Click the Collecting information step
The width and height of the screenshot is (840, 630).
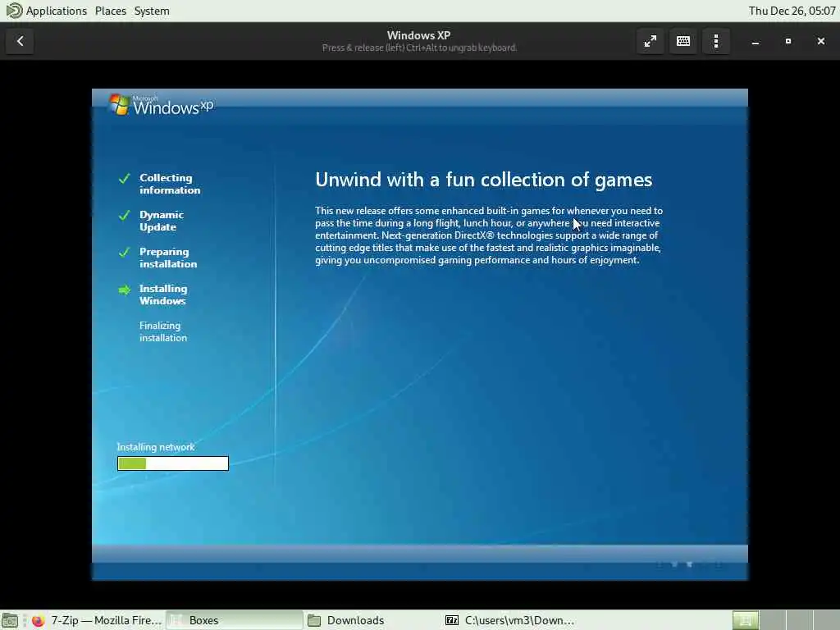click(x=170, y=184)
